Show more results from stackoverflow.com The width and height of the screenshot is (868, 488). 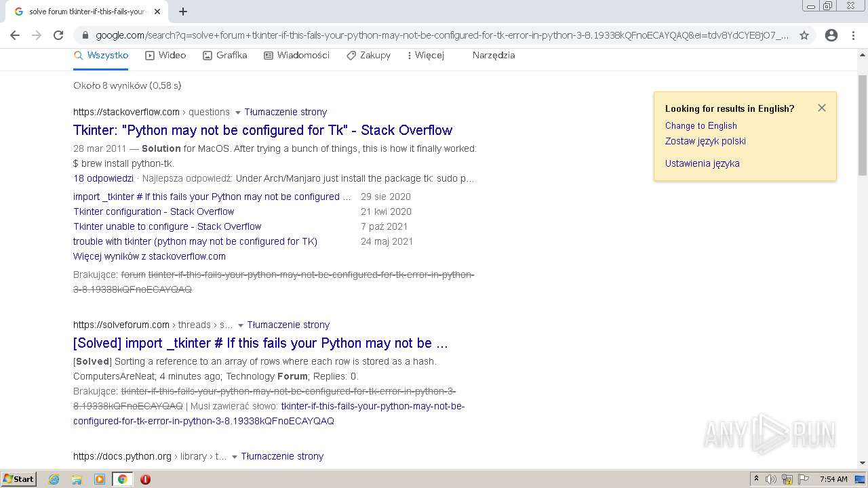click(149, 256)
